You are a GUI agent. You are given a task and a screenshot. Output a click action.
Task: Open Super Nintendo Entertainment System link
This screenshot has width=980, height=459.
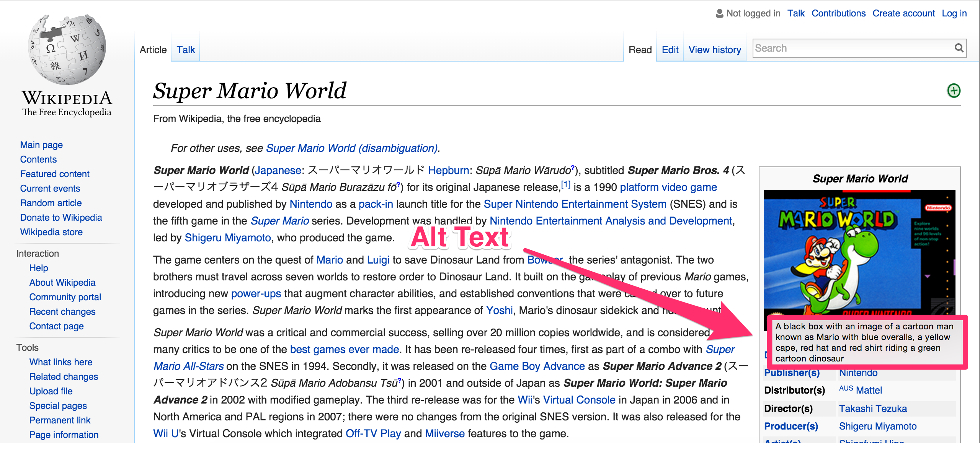pos(575,204)
